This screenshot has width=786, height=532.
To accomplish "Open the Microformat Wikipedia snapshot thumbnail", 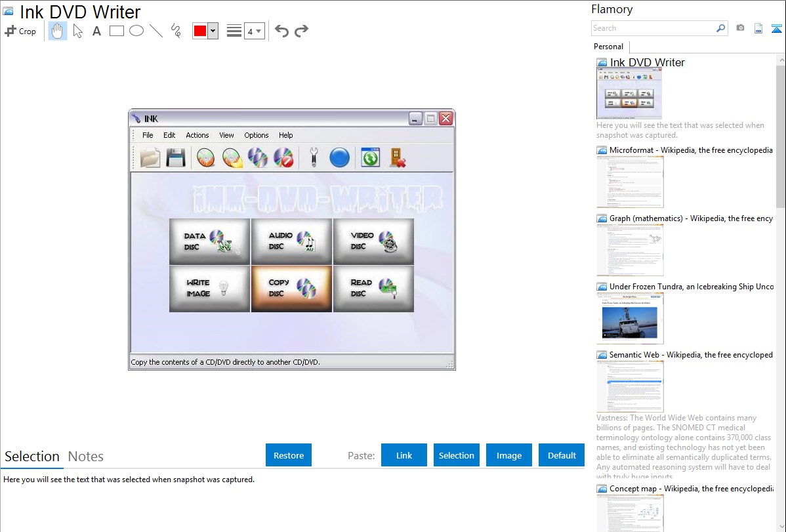I will pyautogui.click(x=630, y=182).
